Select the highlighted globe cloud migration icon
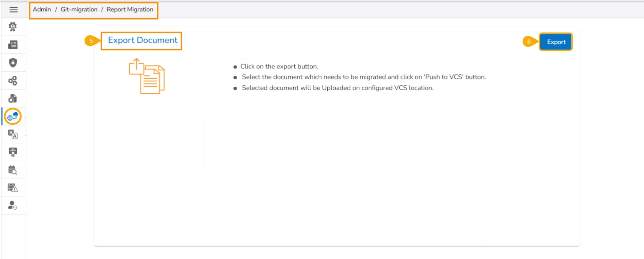644x259 pixels. (13, 117)
